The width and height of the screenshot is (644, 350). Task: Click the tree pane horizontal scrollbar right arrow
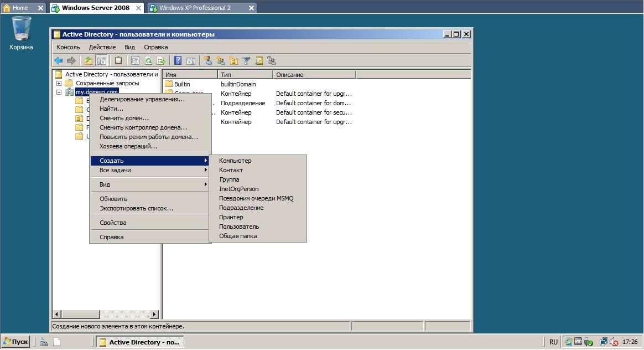point(154,315)
